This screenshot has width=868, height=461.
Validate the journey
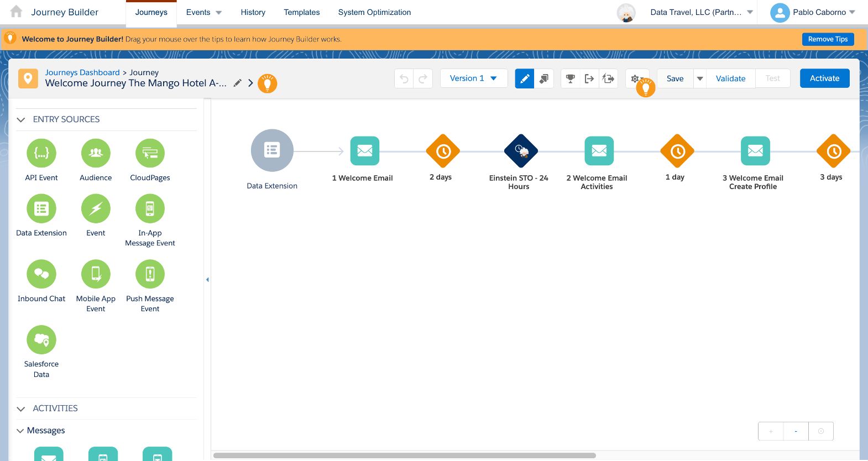coord(731,78)
